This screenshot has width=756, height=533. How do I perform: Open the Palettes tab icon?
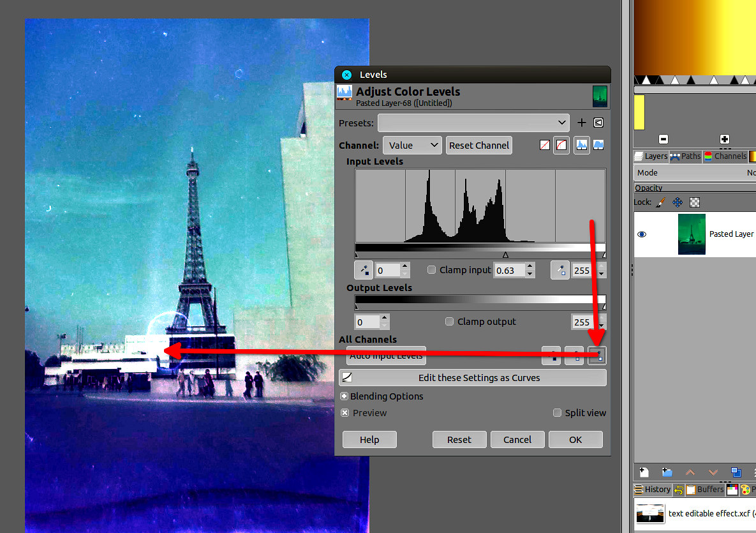tap(745, 490)
